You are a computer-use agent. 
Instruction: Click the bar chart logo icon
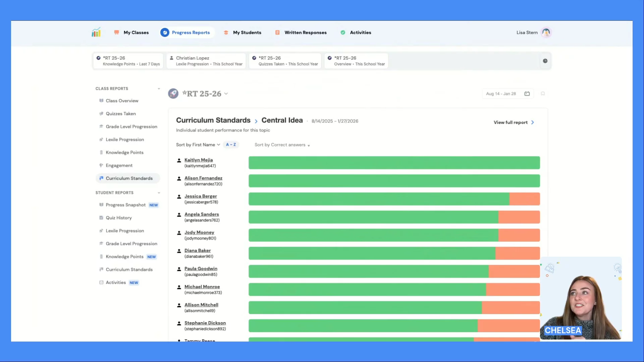(x=96, y=32)
